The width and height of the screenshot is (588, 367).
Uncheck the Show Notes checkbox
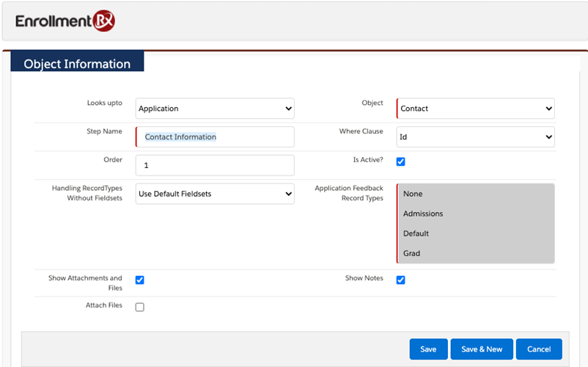tap(401, 280)
